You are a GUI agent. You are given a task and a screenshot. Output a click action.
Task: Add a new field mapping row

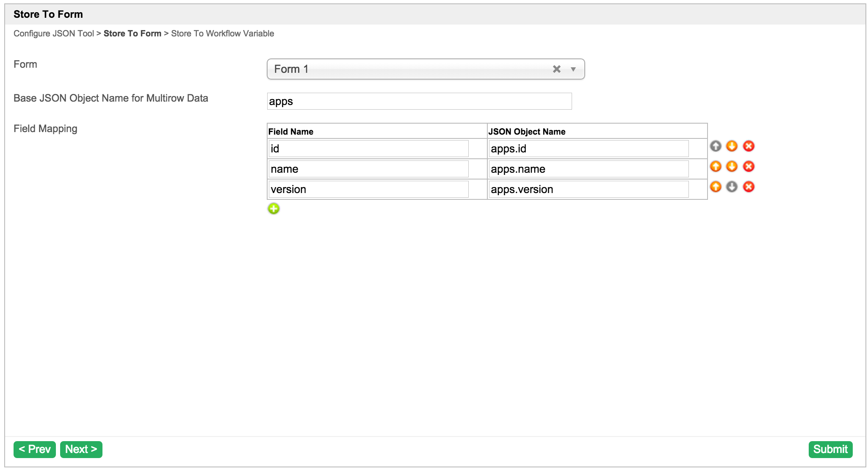(x=274, y=208)
